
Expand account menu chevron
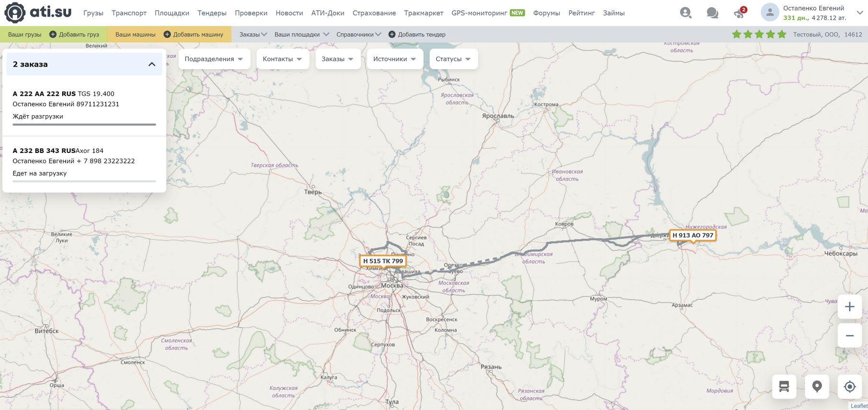(x=860, y=13)
